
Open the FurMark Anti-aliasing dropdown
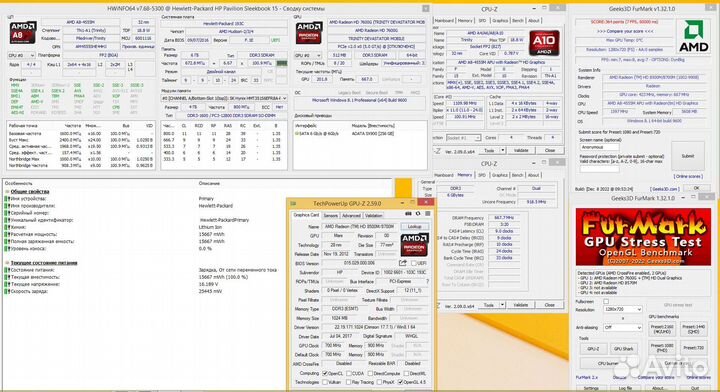(x=623, y=327)
